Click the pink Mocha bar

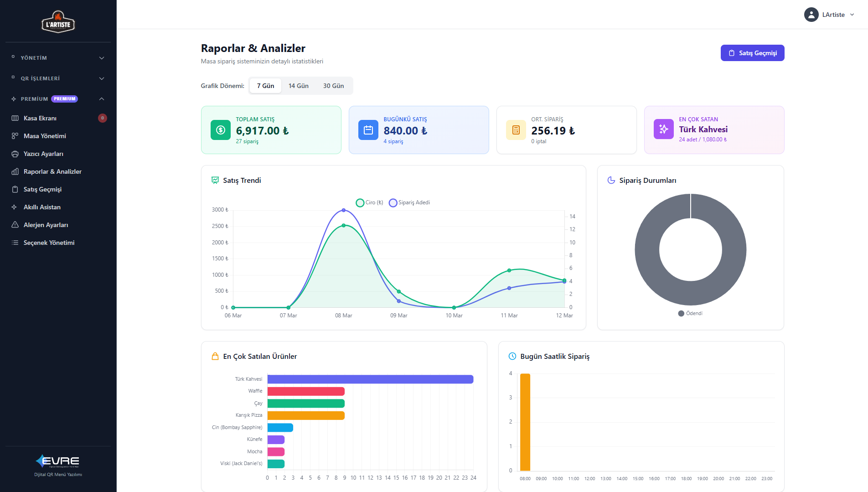(x=276, y=452)
